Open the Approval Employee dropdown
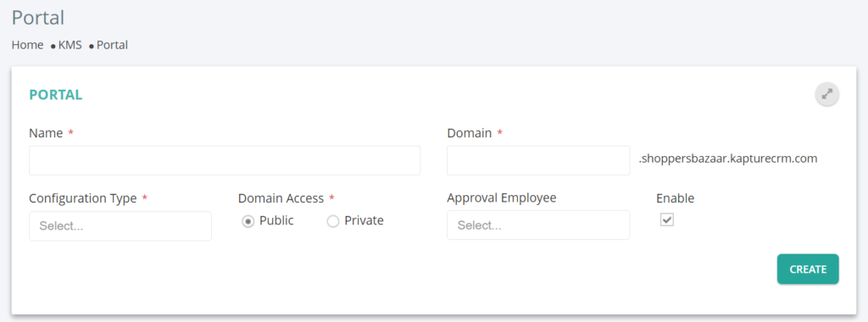Viewport: 868px width, 322px height. [x=538, y=225]
